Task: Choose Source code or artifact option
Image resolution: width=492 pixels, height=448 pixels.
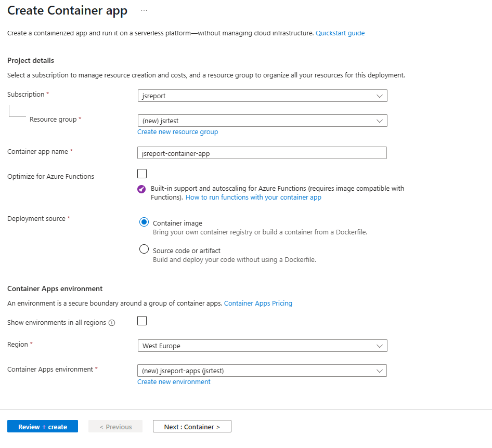Action: [144, 249]
